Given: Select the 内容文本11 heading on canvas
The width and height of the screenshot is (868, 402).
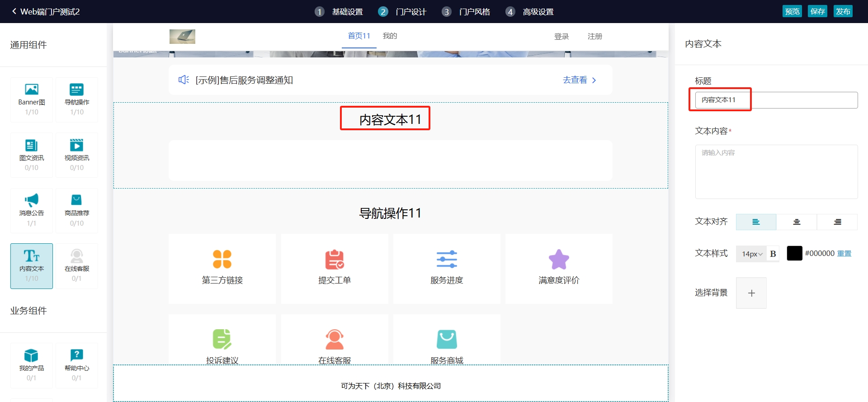Looking at the screenshot, I should [390, 119].
